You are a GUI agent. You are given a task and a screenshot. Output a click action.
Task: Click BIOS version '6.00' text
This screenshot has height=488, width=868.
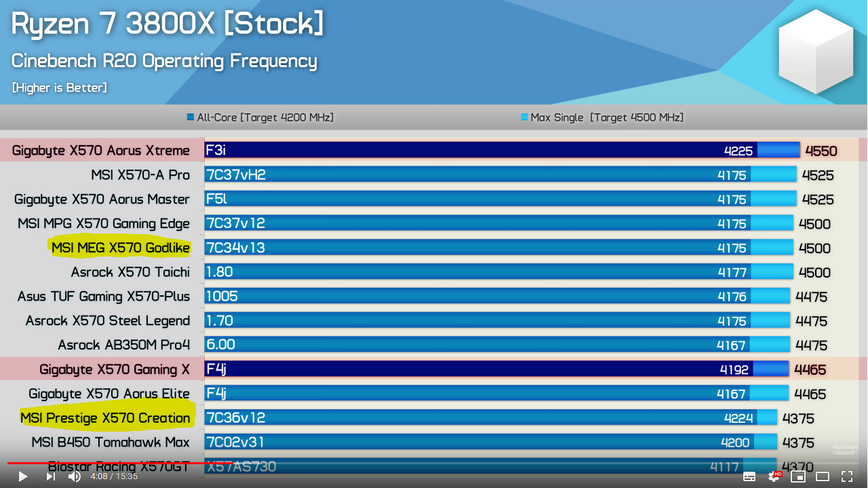pyautogui.click(x=221, y=344)
